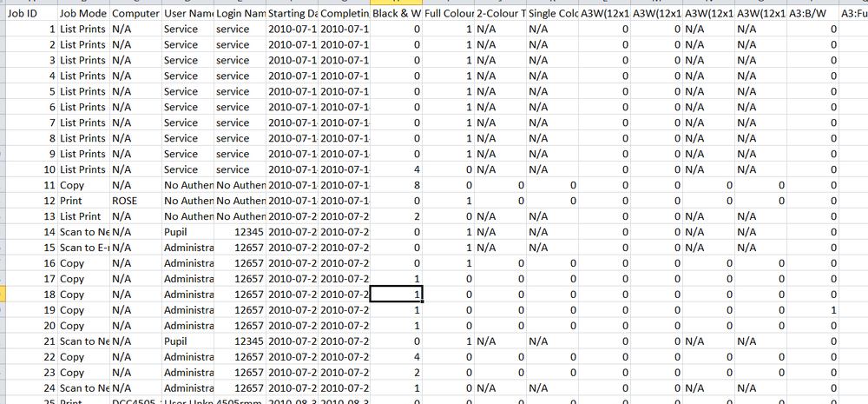Click the "List Prints" cell of job 6
This screenshot has height=404, width=868.
tap(83, 106)
